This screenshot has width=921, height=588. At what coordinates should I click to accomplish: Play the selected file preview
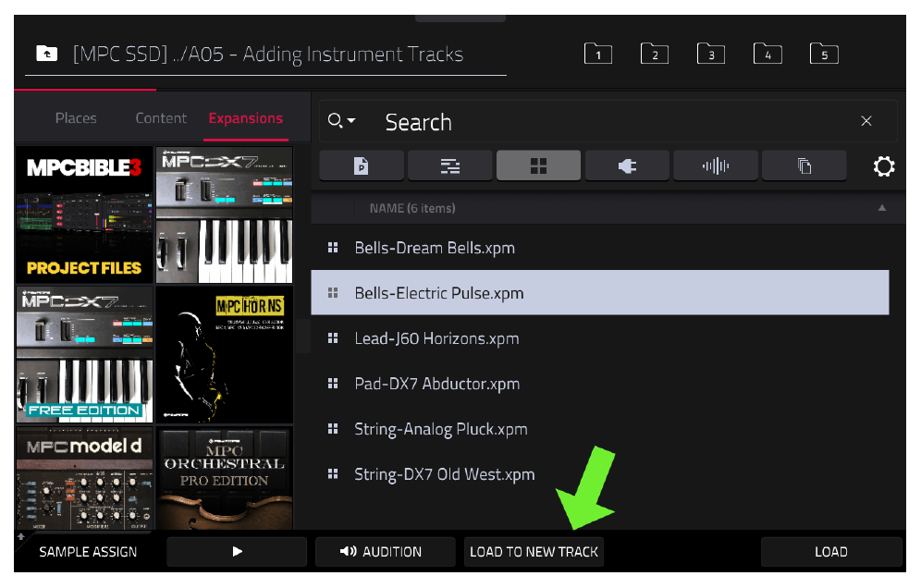tap(237, 552)
